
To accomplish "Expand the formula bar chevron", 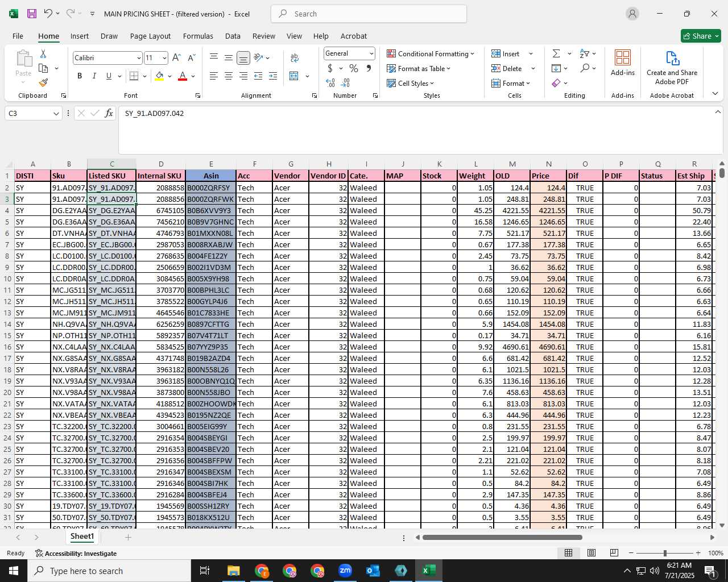I will 718,112.
